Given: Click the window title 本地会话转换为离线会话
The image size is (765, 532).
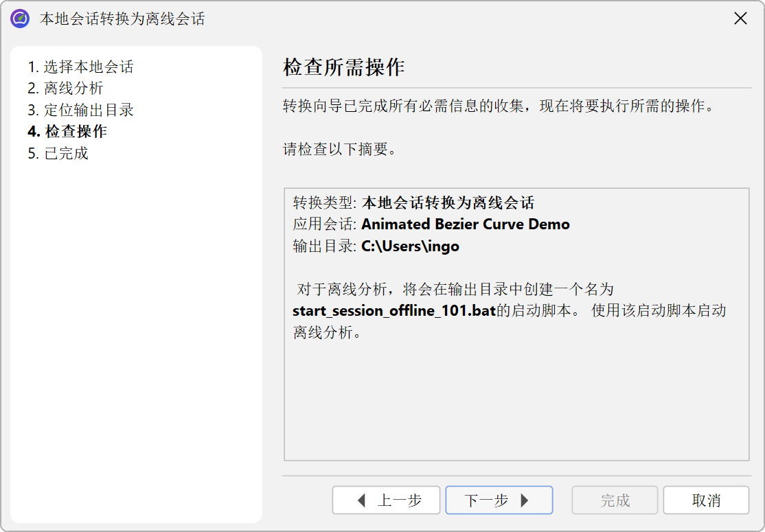Looking at the screenshot, I should 122,19.
